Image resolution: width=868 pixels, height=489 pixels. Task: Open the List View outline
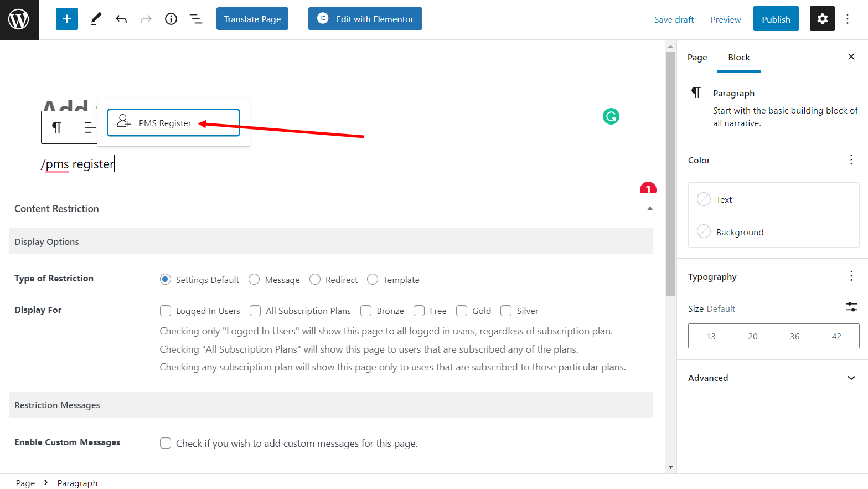[x=196, y=19]
